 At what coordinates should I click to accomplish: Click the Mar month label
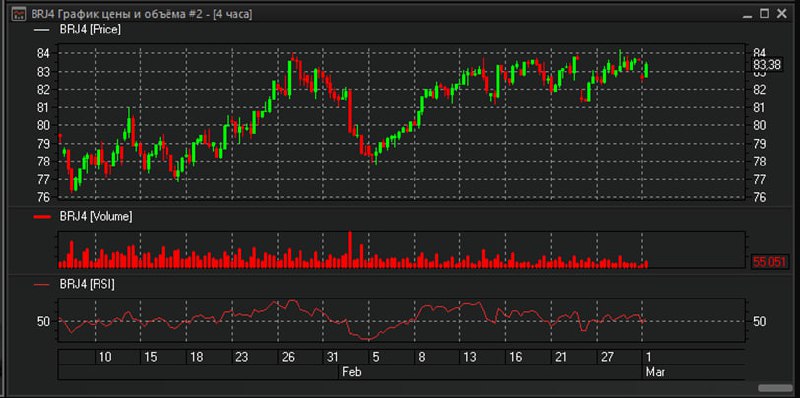(x=656, y=372)
